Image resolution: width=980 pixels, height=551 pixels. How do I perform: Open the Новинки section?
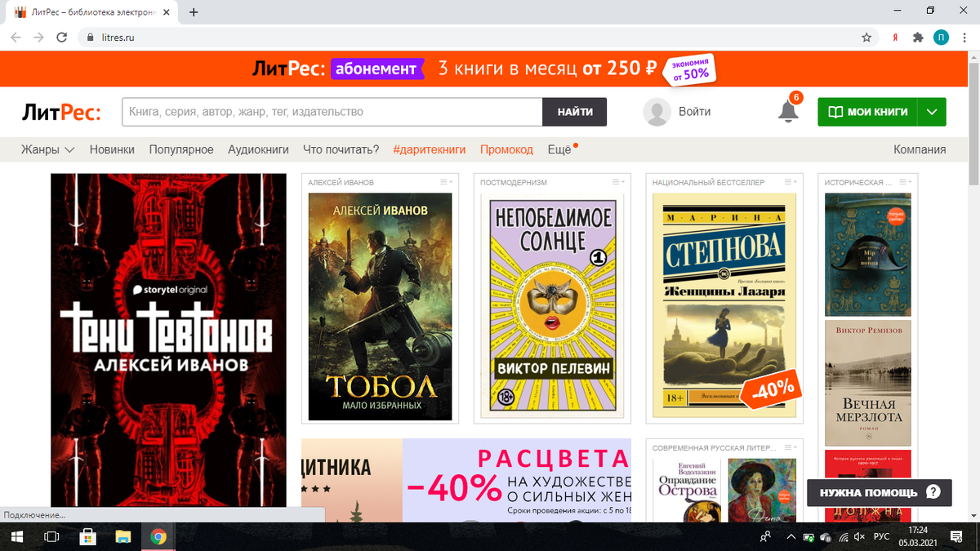112,149
